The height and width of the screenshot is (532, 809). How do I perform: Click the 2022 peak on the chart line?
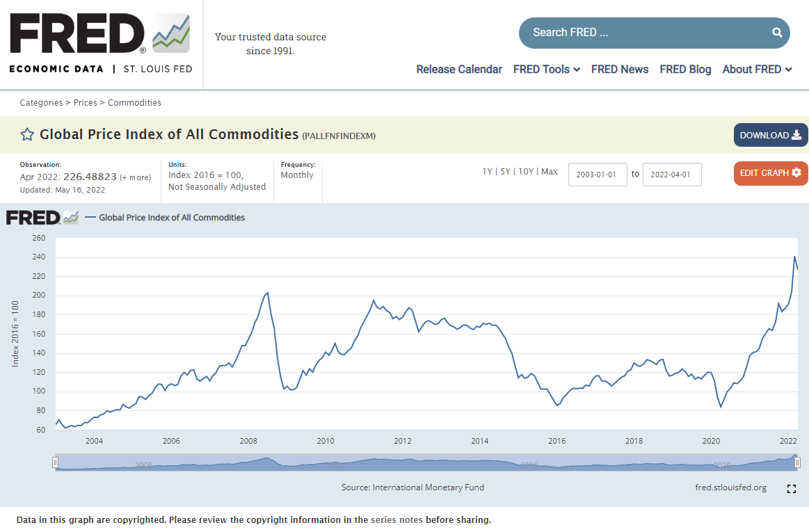(x=794, y=257)
